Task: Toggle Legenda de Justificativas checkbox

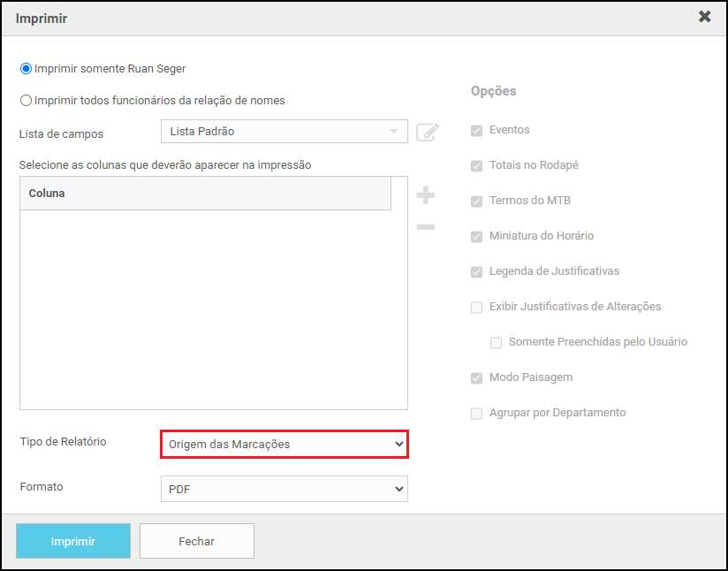Action: pos(477,271)
